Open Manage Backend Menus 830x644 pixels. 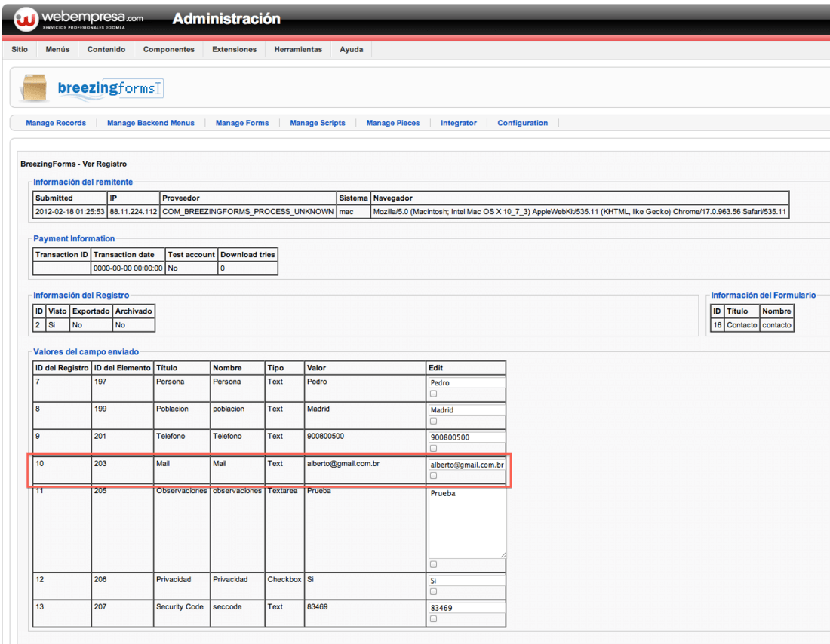click(151, 123)
